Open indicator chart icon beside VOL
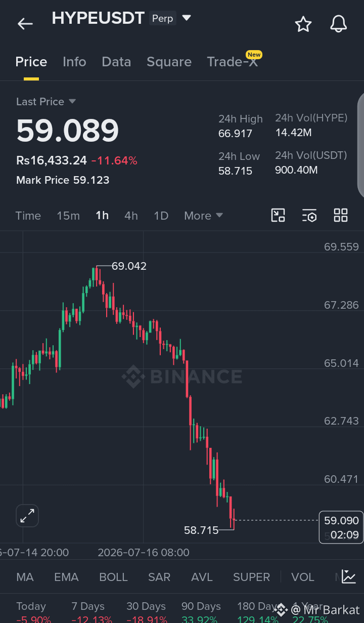 [x=349, y=576]
